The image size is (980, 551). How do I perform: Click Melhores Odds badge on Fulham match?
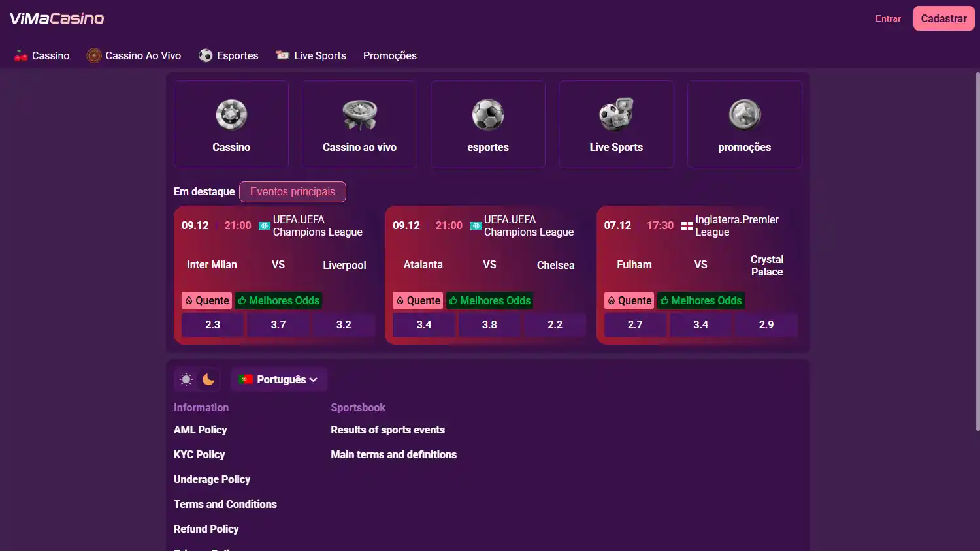pyautogui.click(x=701, y=300)
